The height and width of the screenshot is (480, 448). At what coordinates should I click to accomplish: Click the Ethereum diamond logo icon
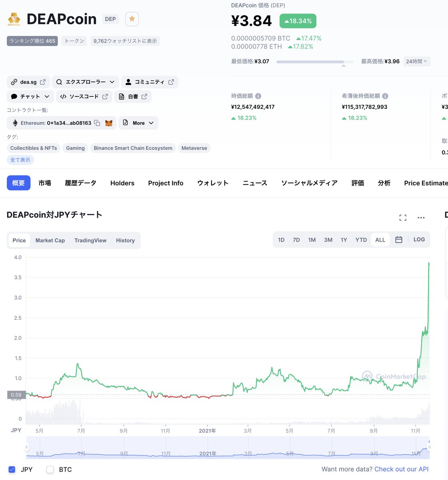[x=15, y=123]
